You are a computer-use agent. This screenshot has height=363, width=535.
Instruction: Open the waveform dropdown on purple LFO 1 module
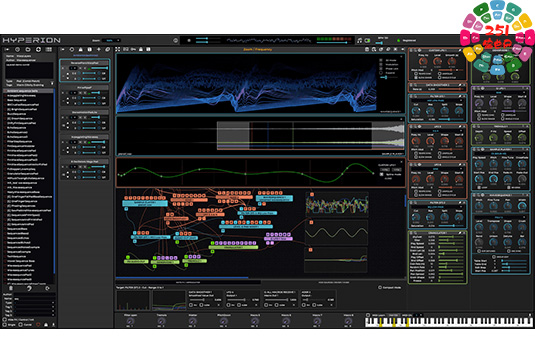coord(498,92)
